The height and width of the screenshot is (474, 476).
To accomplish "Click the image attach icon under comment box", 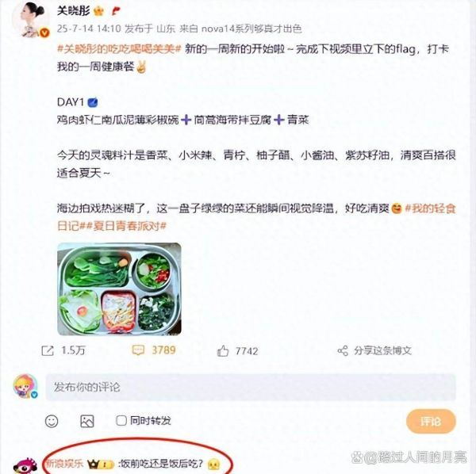I will pos(86,421).
